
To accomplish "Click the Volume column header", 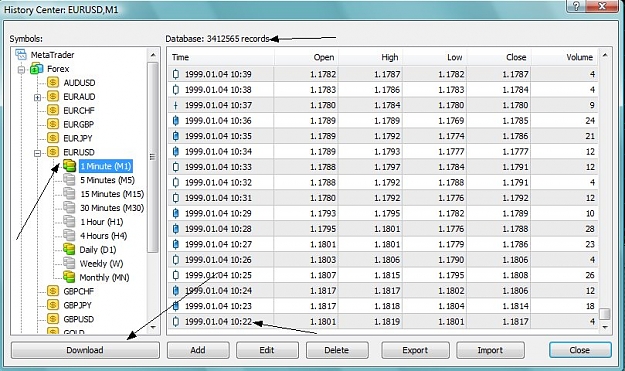I will (564, 57).
